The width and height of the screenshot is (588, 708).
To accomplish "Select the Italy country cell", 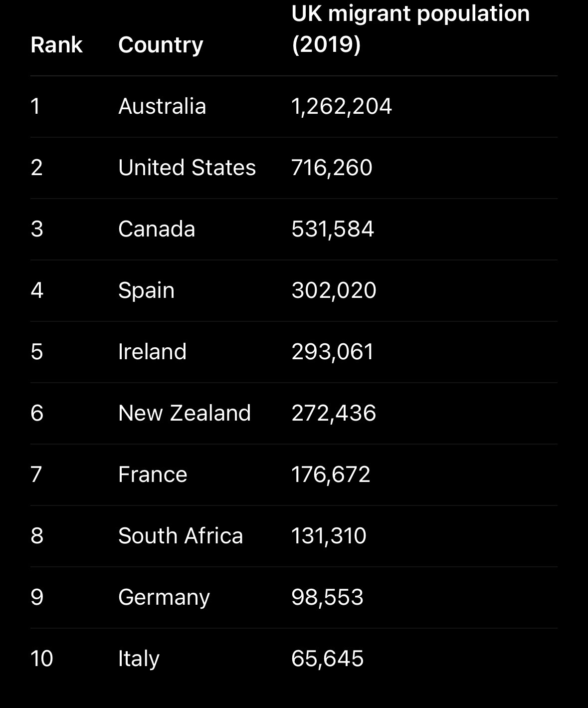I will [x=139, y=659].
